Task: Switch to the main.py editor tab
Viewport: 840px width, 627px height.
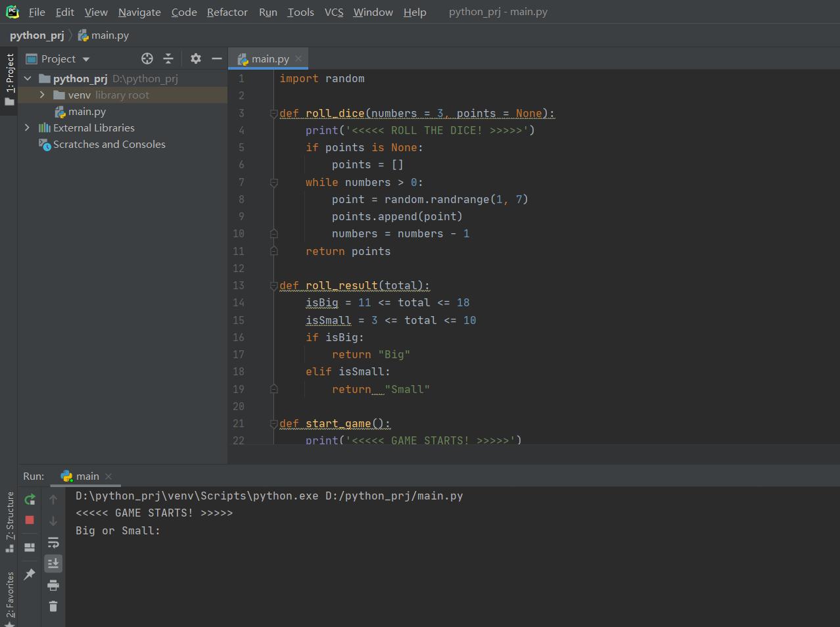Action: coord(269,58)
